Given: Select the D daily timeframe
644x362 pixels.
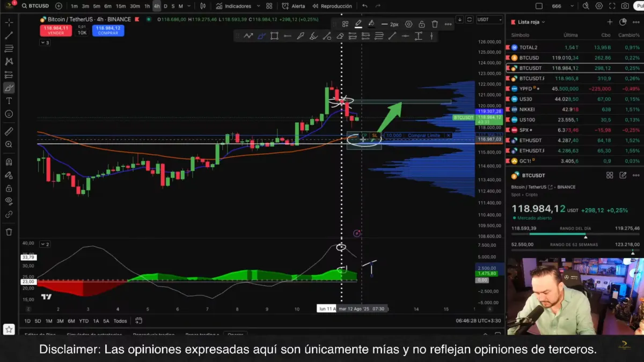Looking at the screenshot, I should (165, 6).
